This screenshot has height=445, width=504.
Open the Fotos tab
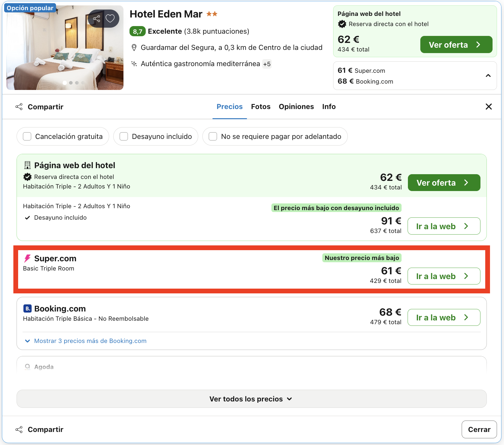click(261, 106)
